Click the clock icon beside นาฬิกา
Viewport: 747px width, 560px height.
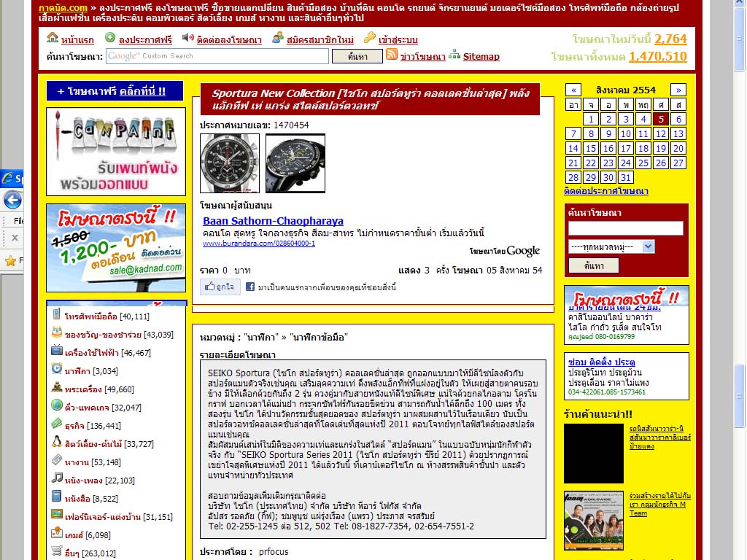57,368
